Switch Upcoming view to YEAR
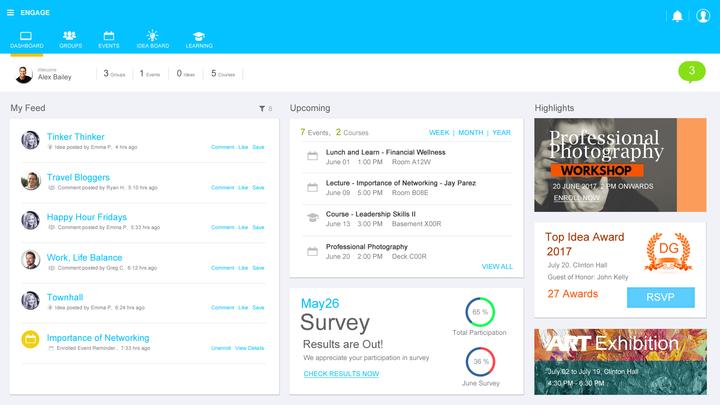Screen dimensions: 720x405 tap(501, 133)
